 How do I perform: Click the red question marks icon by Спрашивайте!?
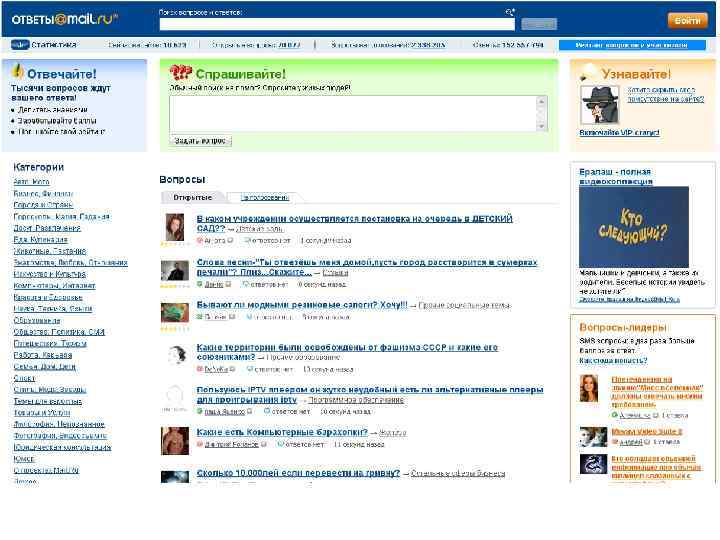(180, 73)
